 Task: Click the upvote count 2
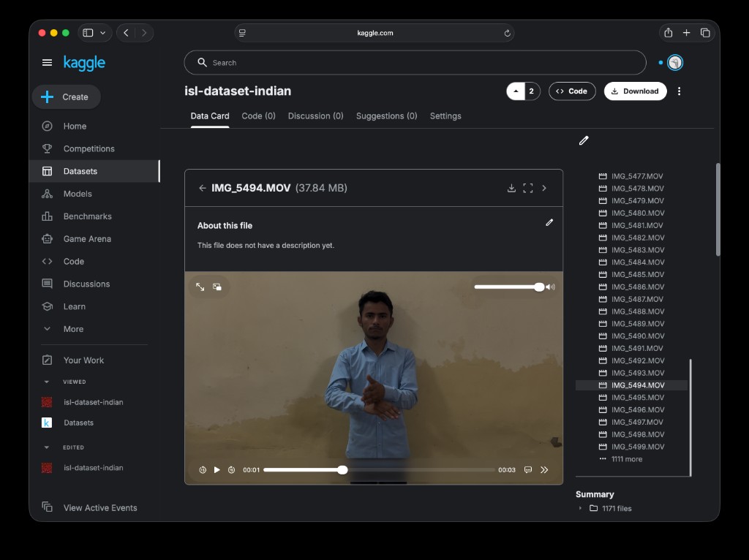click(532, 91)
